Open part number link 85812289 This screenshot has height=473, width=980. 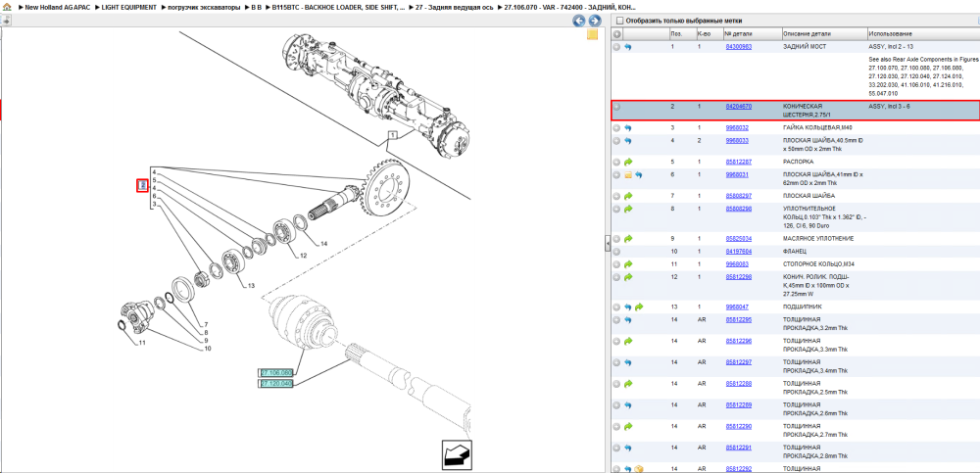738,404
